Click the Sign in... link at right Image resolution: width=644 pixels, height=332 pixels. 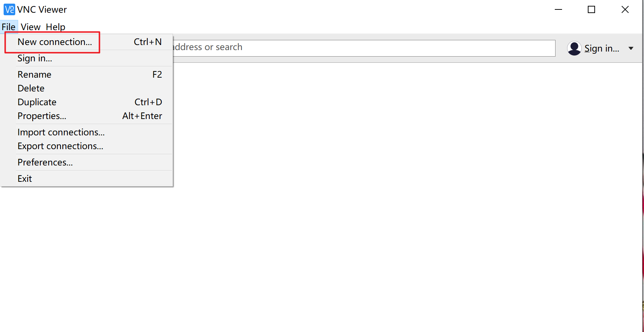tap(602, 48)
